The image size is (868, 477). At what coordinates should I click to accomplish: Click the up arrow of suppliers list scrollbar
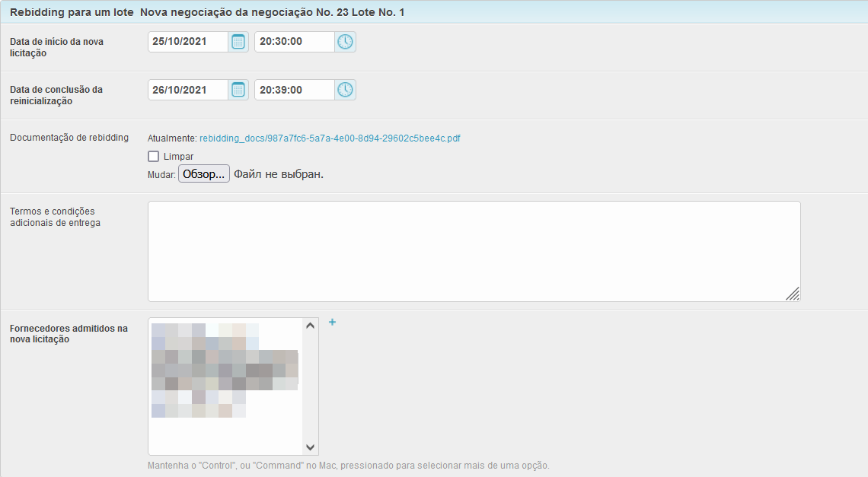310,326
